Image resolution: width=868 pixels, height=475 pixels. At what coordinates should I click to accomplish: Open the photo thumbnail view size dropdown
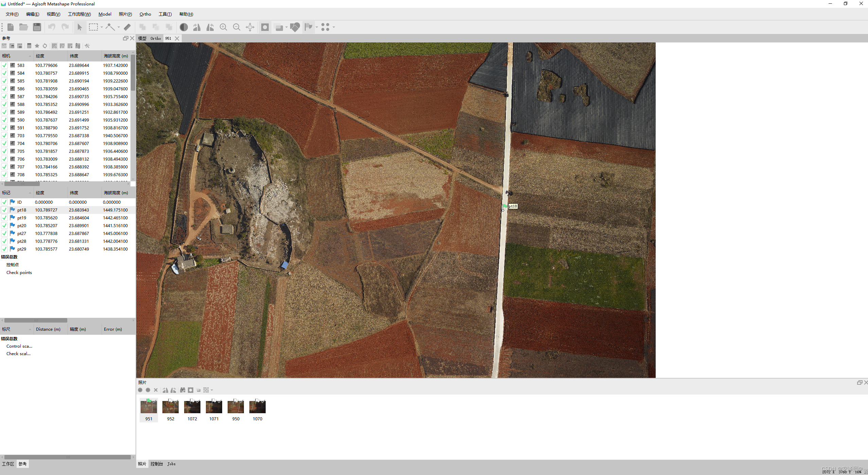[x=212, y=390]
